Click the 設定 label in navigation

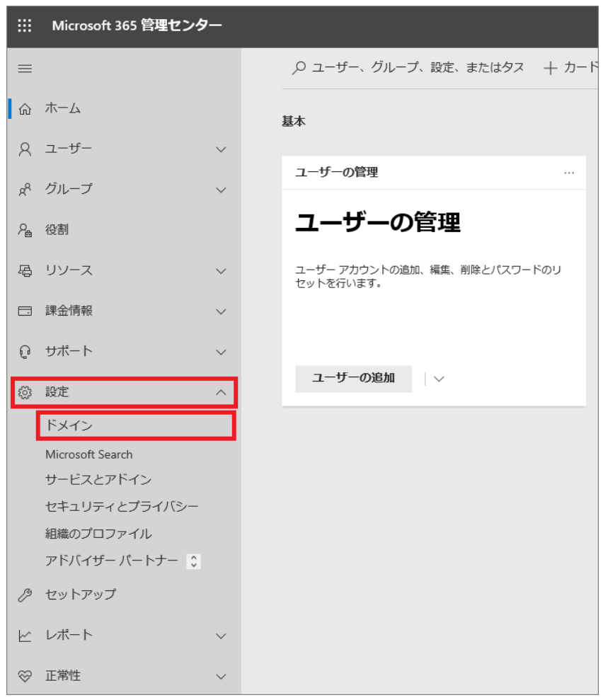coord(57,392)
